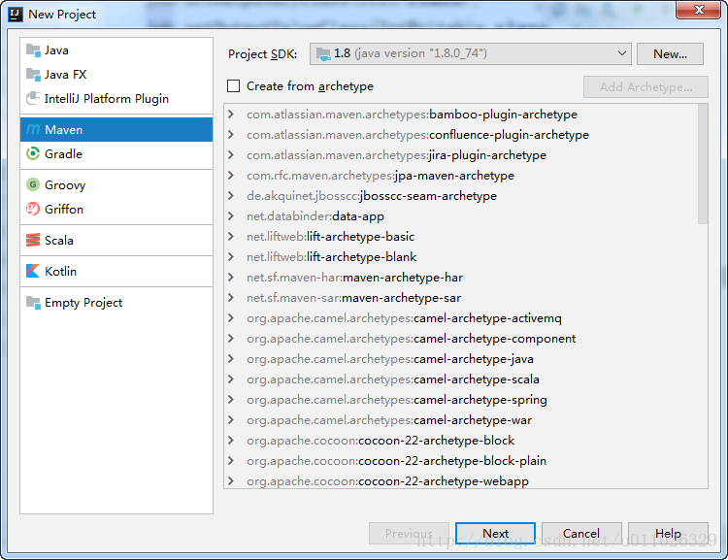This screenshot has width=728, height=560.
Task: Click the Maven 'm' icon
Action: tap(33, 129)
